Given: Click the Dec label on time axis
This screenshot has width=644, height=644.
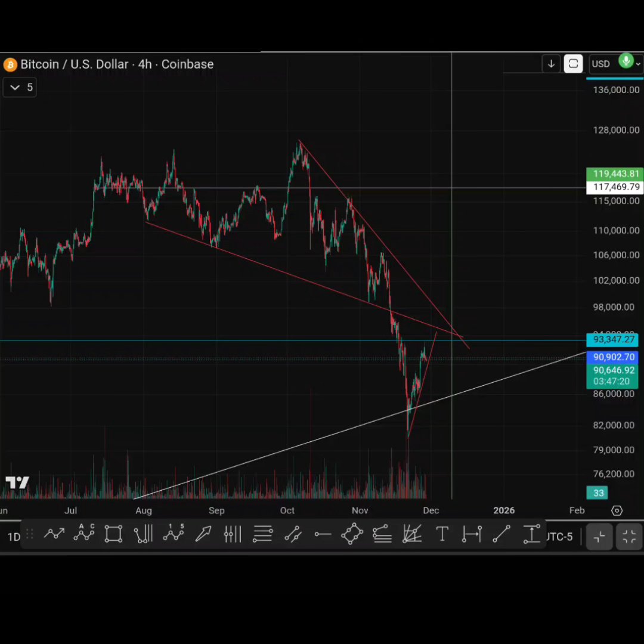Looking at the screenshot, I should coord(431,510).
